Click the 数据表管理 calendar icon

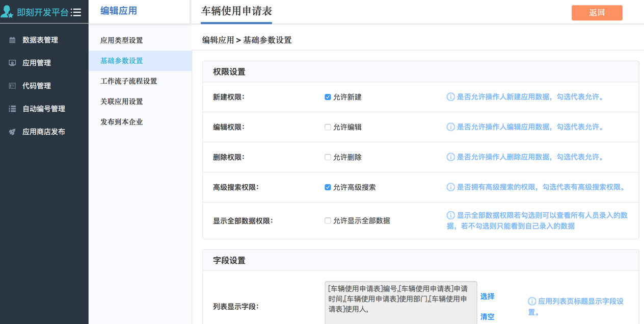click(12, 40)
